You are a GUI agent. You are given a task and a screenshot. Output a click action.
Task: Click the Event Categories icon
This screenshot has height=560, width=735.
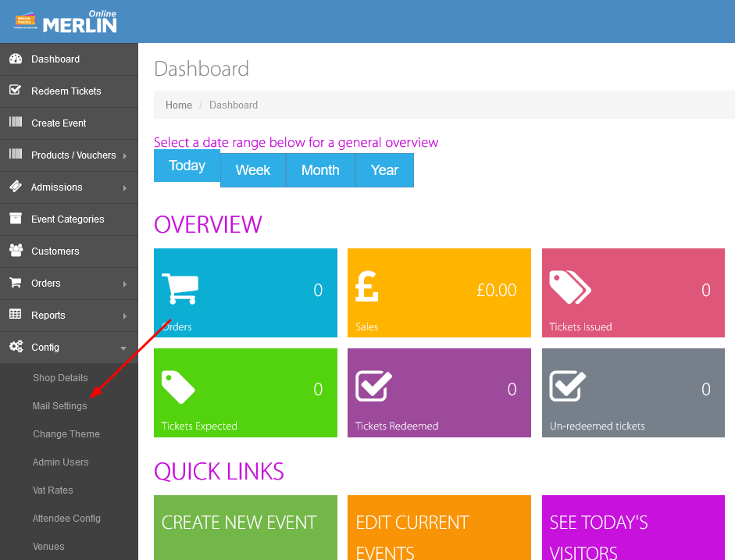(17, 219)
